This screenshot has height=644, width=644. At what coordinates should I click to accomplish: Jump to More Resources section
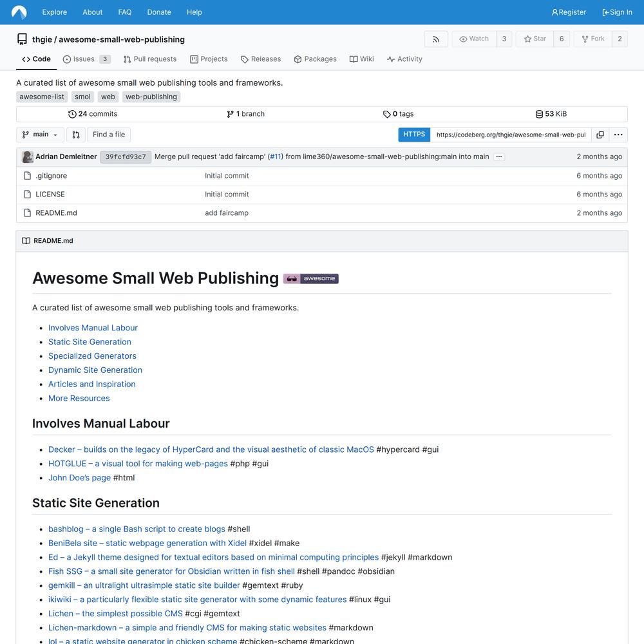pos(79,399)
